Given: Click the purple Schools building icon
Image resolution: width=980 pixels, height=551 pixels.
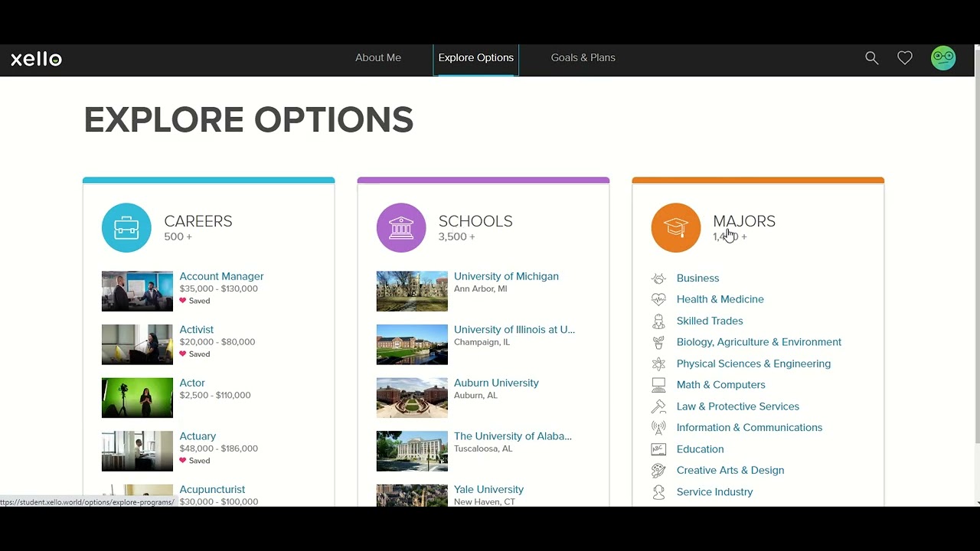Looking at the screenshot, I should 401,227.
